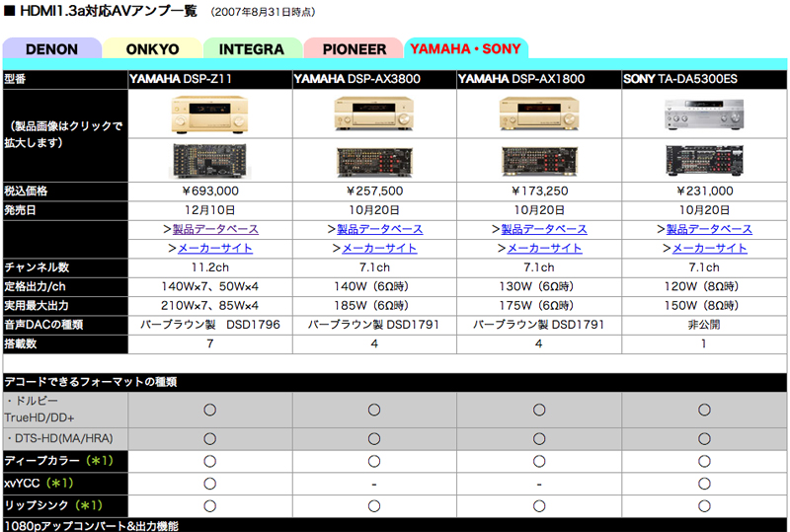Open 製品データベース link for DSP-AX1800
790x532 pixels.
(544, 229)
